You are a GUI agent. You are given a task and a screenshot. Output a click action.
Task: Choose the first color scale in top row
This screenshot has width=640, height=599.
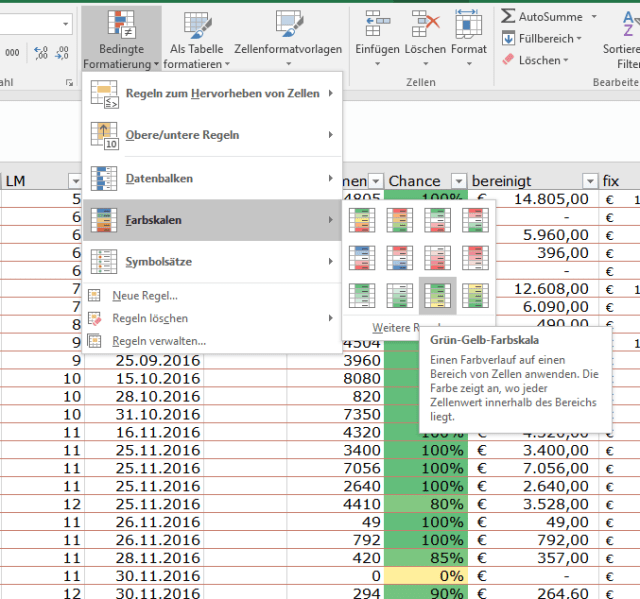pos(361,220)
